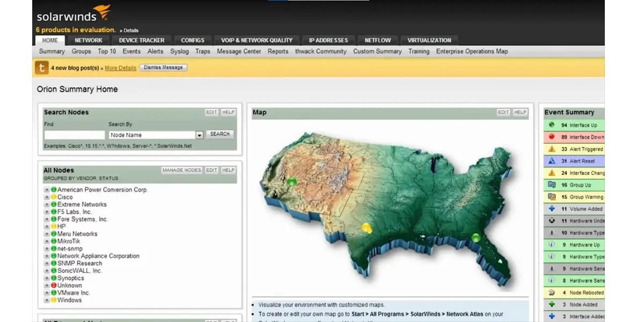Select the Network Appliance Corporation node

[98, 256]
